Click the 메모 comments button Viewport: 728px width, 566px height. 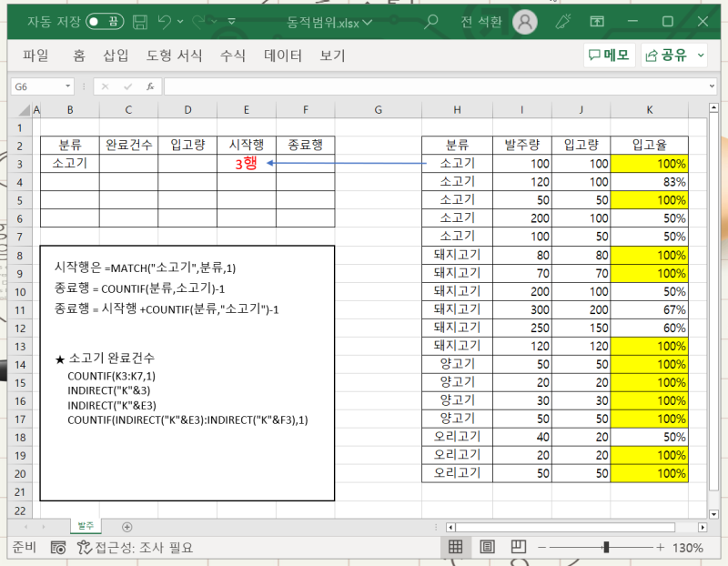609,56
